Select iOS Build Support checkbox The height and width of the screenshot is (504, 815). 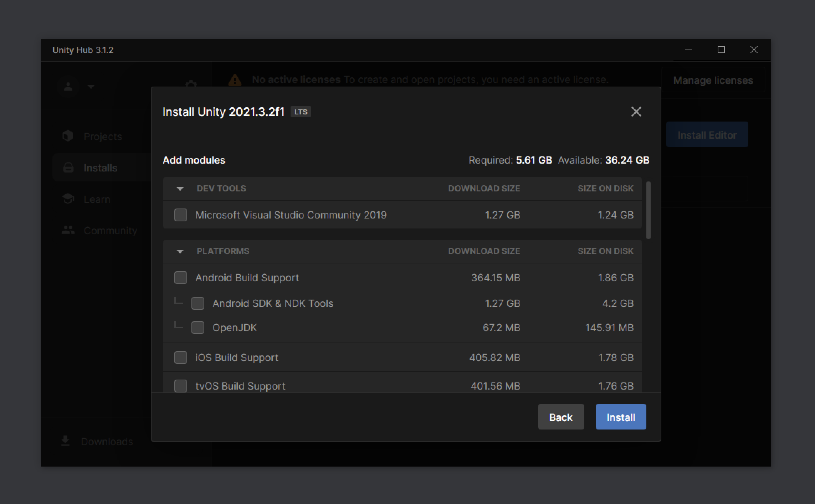click(181, 358)
